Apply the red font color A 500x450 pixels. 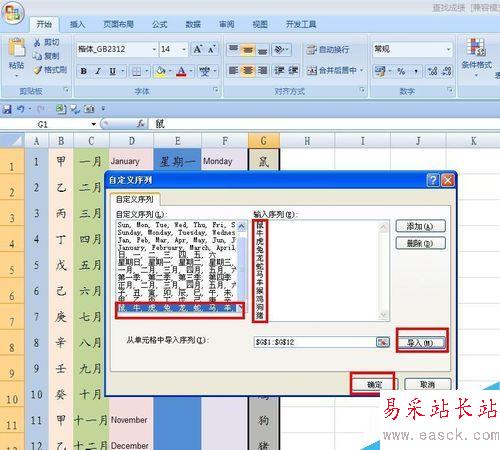[x=181, y=71]
